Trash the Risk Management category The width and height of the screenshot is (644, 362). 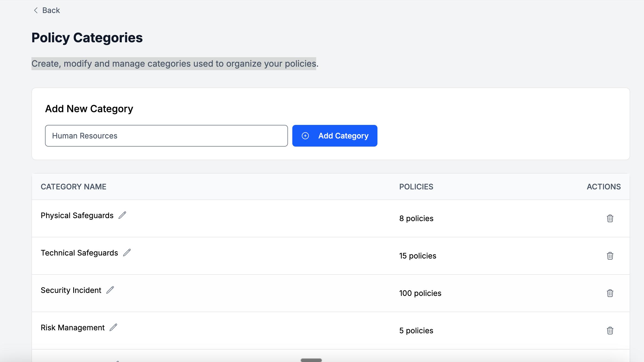610,331
